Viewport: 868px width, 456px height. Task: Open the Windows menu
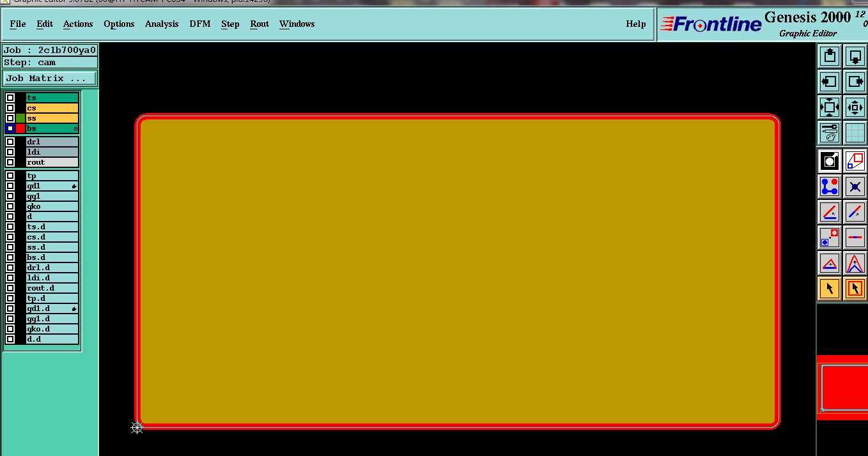[297, 24]
